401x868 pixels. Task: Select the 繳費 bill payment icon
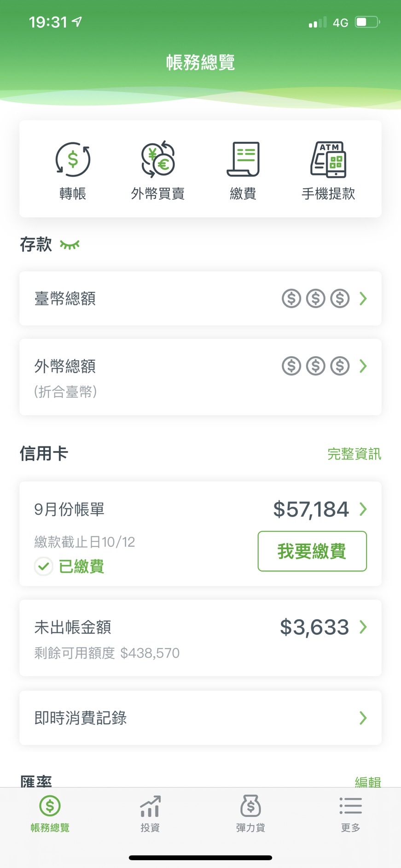[x=243, y=159]
